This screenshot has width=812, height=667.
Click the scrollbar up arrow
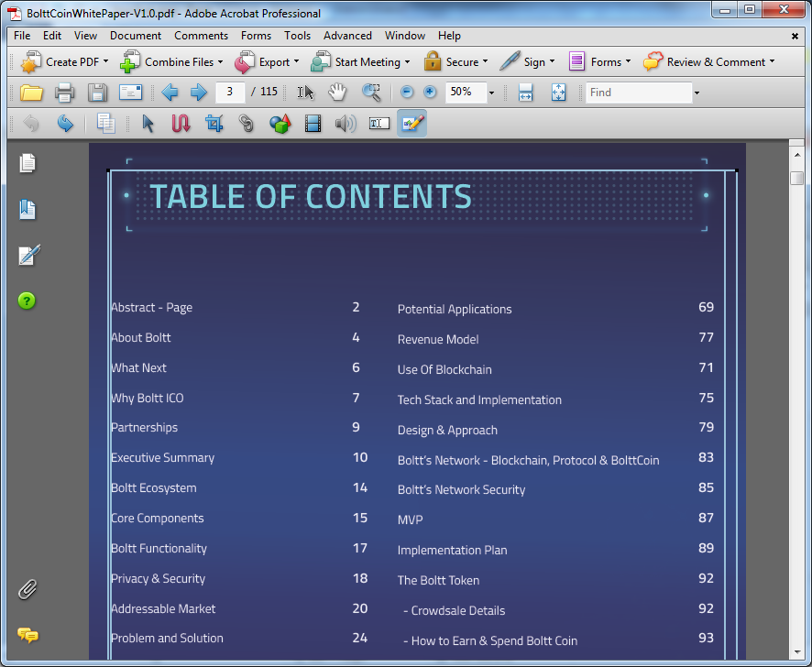[797, 155]
